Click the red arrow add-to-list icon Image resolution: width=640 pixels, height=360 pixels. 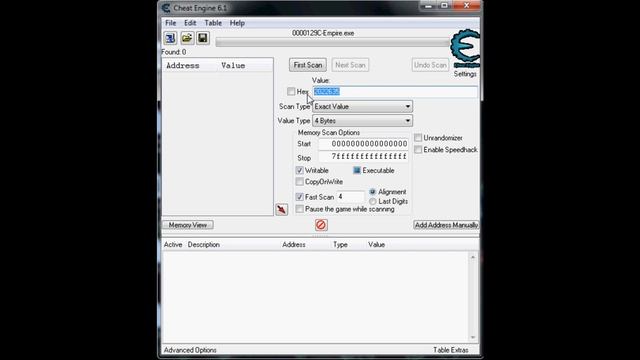click(x=282, y=209)
